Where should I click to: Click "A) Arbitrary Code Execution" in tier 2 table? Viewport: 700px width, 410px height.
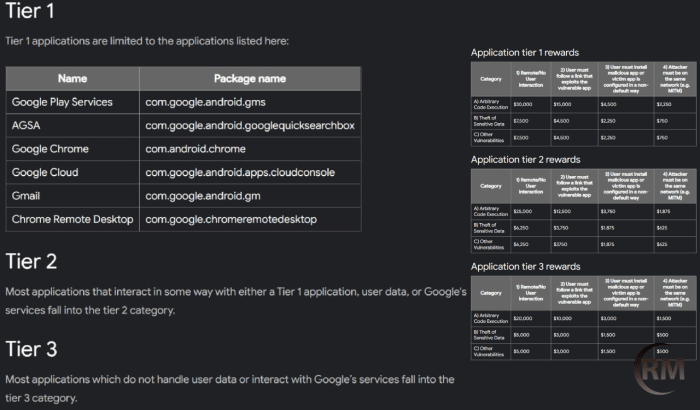click(x=491, y=211)
